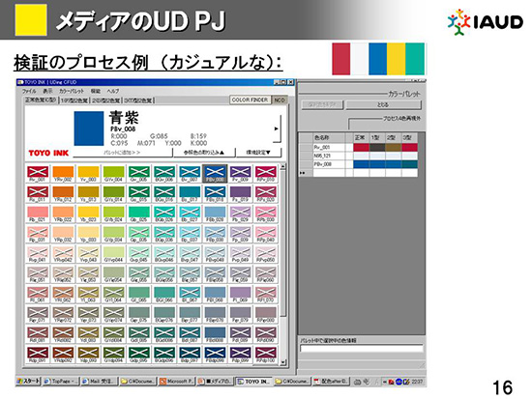This screenshot has height=399, width=532.
Task: Select the COLOR FINDER tab
Action: pos(250,100)
